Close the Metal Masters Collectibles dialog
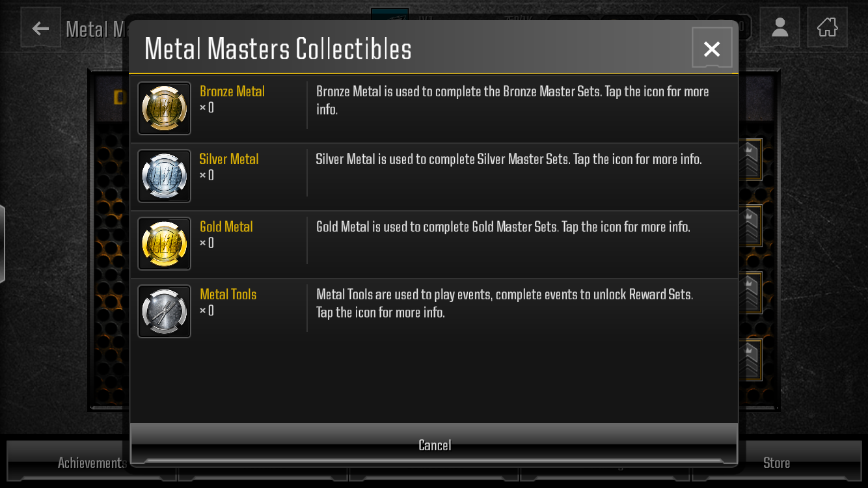The width and height of the screenshot is (868, 488). (x=712, y=48)
